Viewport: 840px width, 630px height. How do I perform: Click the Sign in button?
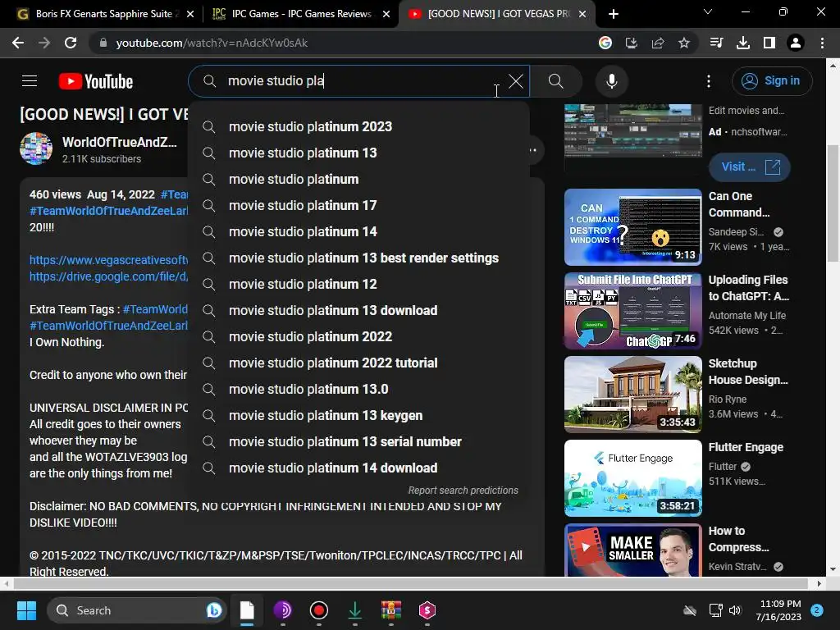772,81
